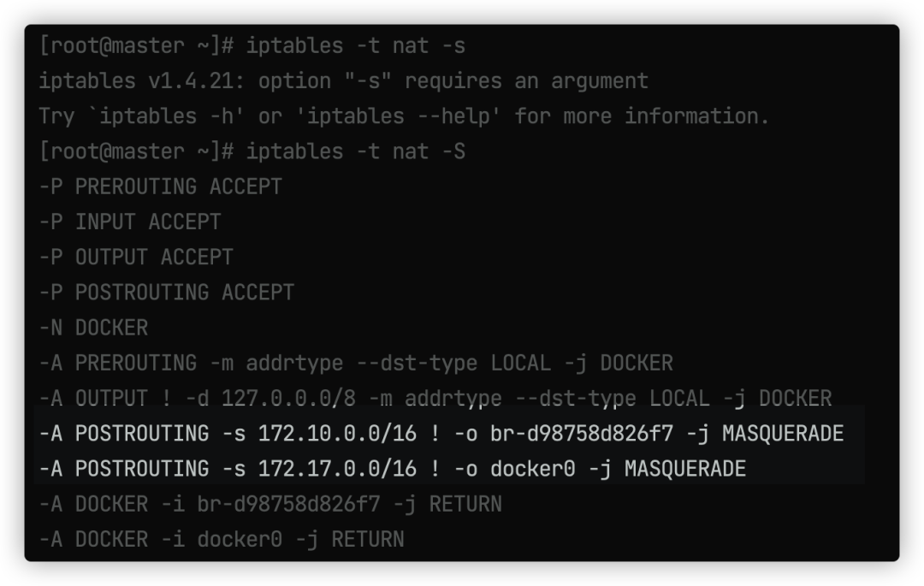Select the '-P PREROUTING ACCEPT' line
924x586 pixels.
tap(161, 186)
